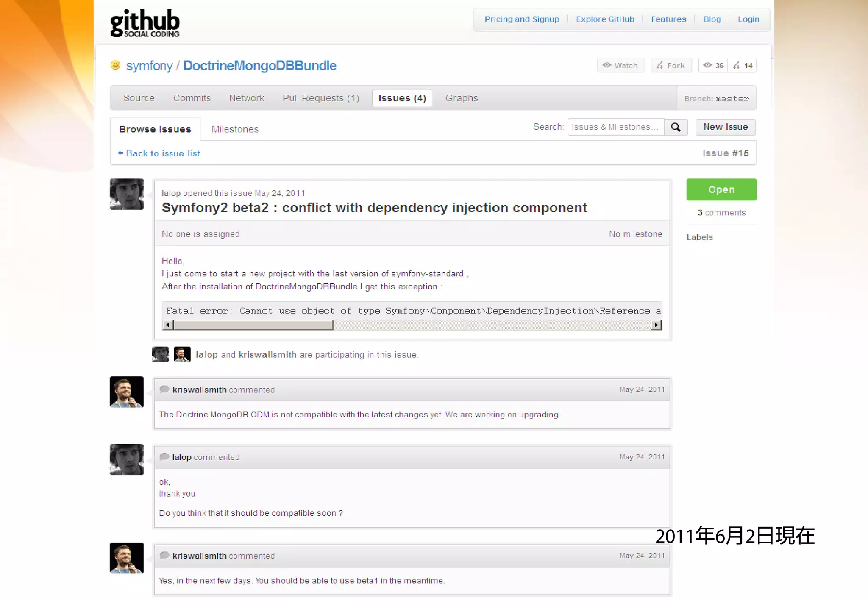Click the green Open status button

coord(721,189)
